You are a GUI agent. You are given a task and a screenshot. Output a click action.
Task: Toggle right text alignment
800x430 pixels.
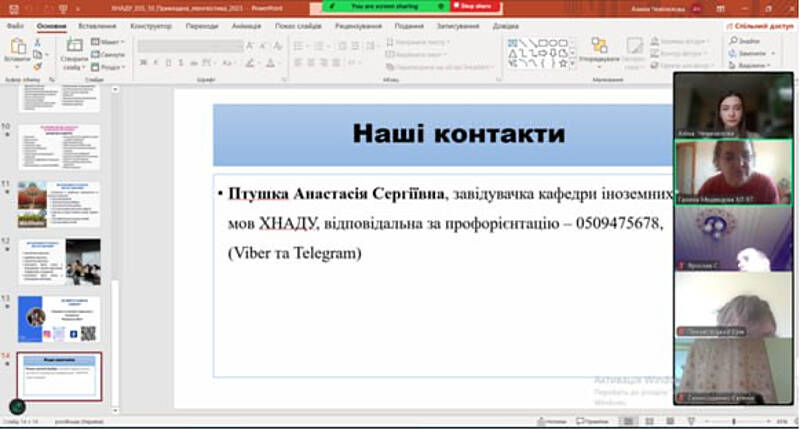(323, 63)
